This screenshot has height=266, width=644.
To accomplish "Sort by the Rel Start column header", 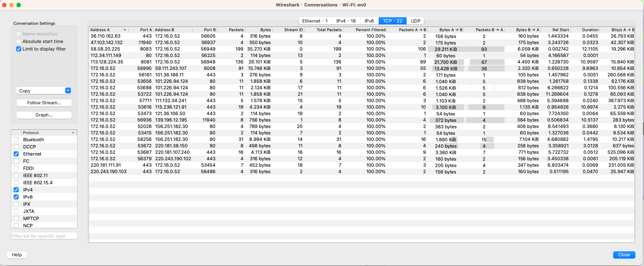I will 556,30.
